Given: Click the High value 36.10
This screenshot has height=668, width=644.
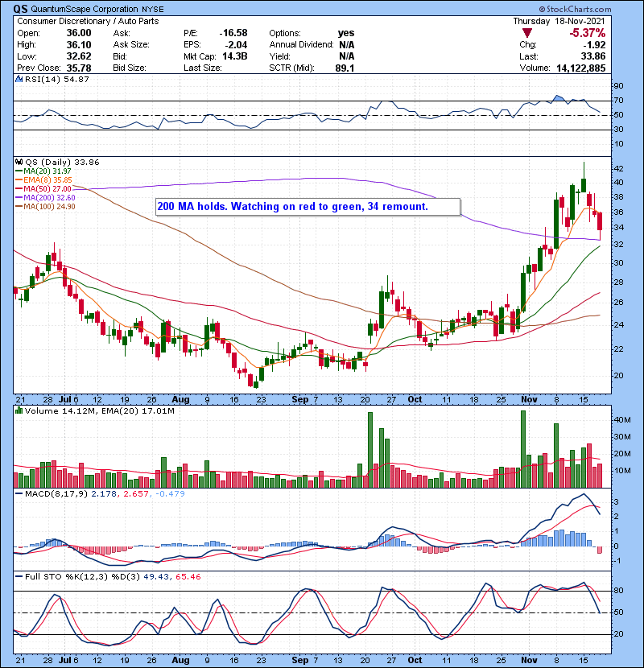Looking at the screenshot, I should tap(79, 45).
